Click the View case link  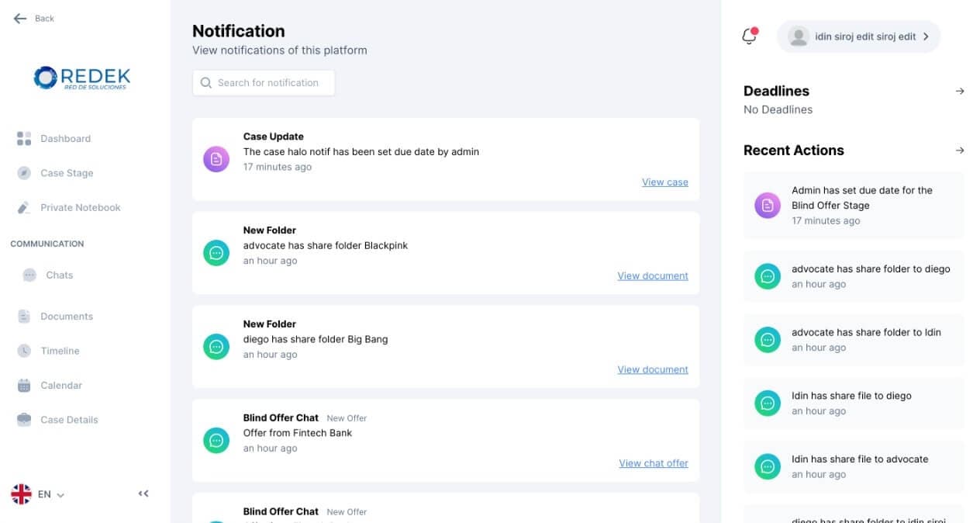[664, 182]
